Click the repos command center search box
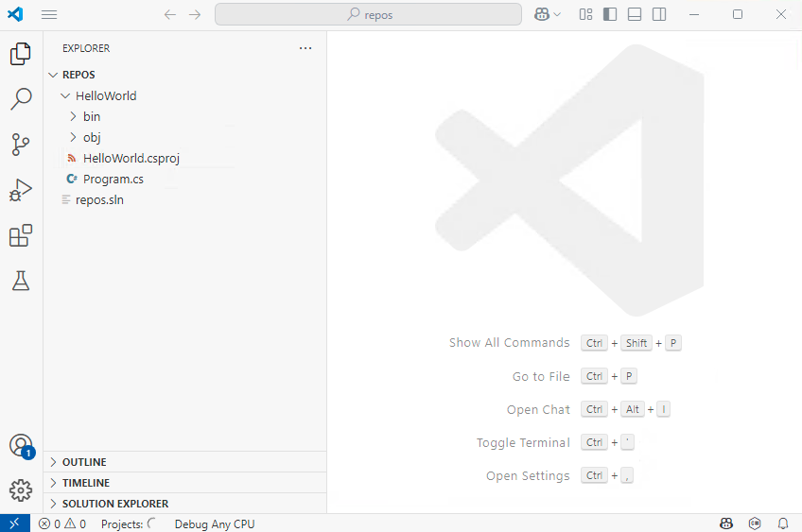 tap(368, 14)
